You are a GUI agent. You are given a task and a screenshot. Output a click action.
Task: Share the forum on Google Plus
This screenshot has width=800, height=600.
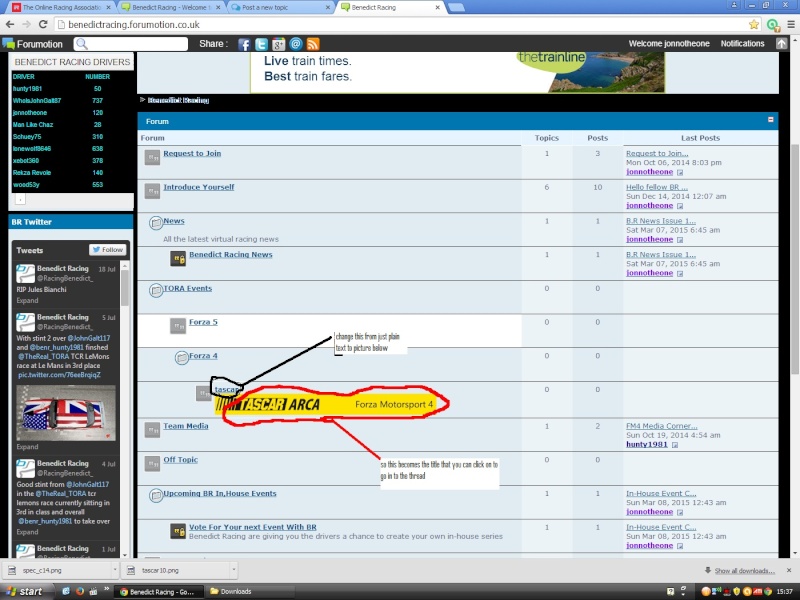pyautogui.click(x=279, y=44)
